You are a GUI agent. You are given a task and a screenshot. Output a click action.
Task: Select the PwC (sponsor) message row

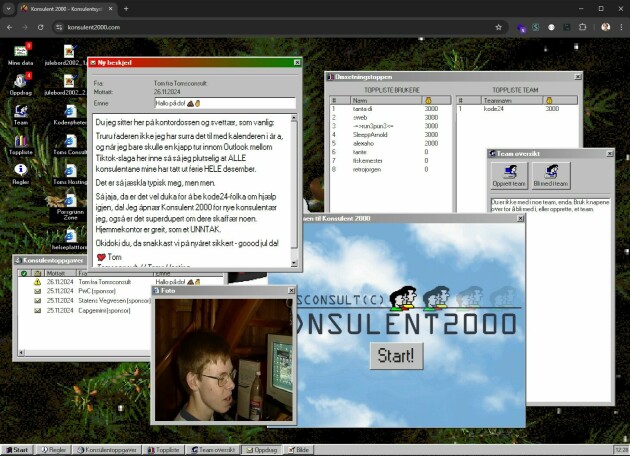point(85,291)
